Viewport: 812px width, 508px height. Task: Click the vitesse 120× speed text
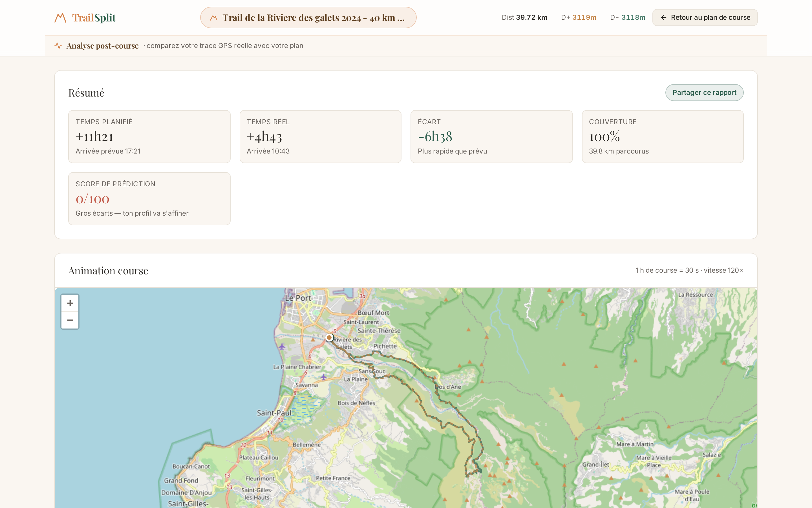723,270
